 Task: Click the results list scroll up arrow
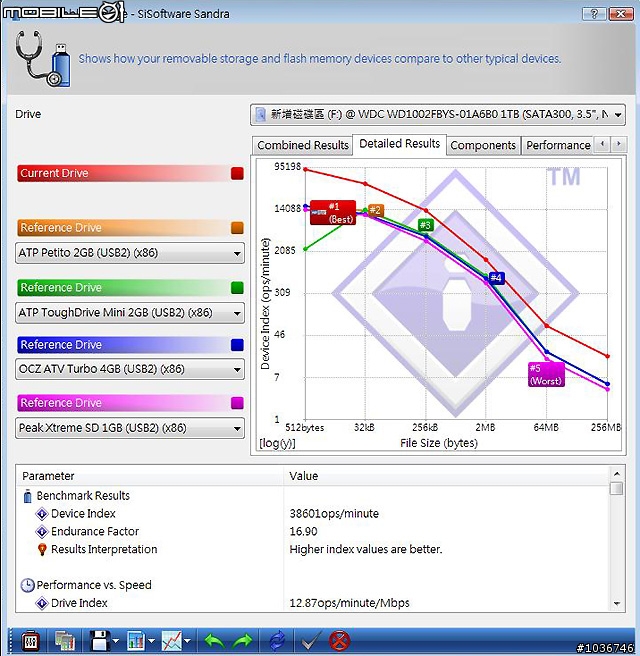point(617,474)
